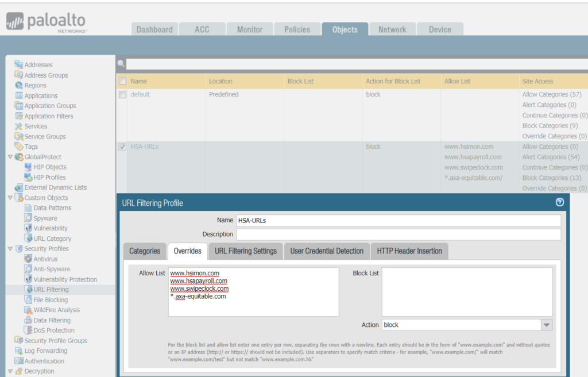This screenshot has width=588, height=377.
Task: Check the default profile row checkbox
Action: [123, 94]
